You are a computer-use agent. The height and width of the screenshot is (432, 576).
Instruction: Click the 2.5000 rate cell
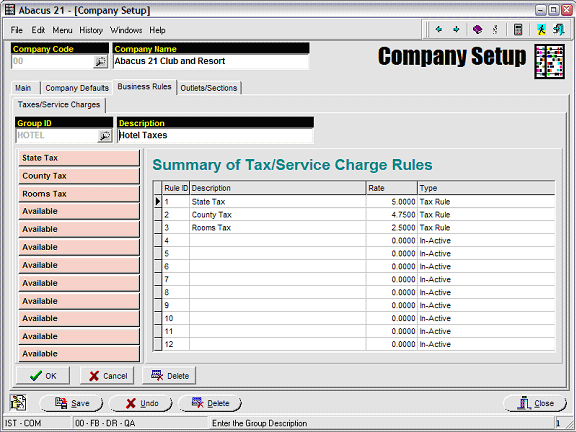point(392,228)
